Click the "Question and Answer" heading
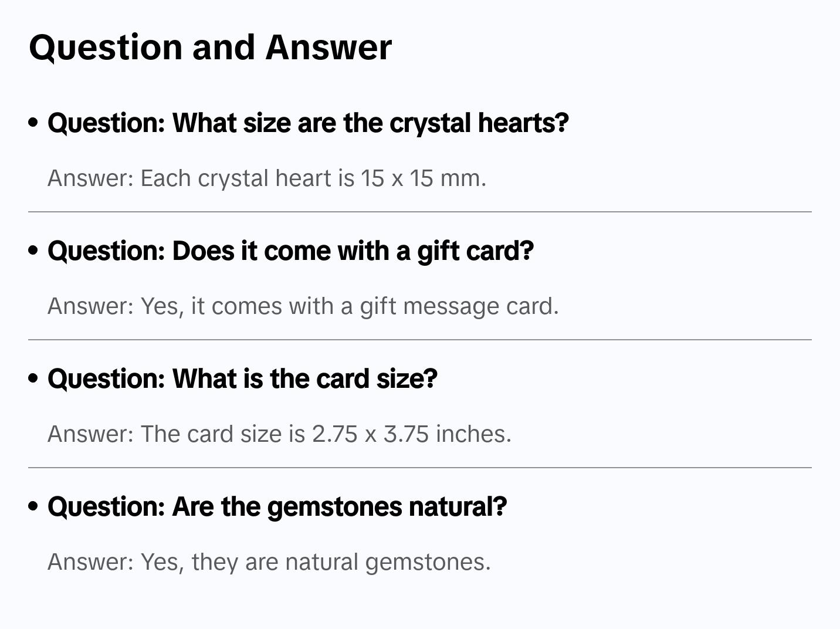Viewport: 840px width, 629px height. tap(210, 47)
